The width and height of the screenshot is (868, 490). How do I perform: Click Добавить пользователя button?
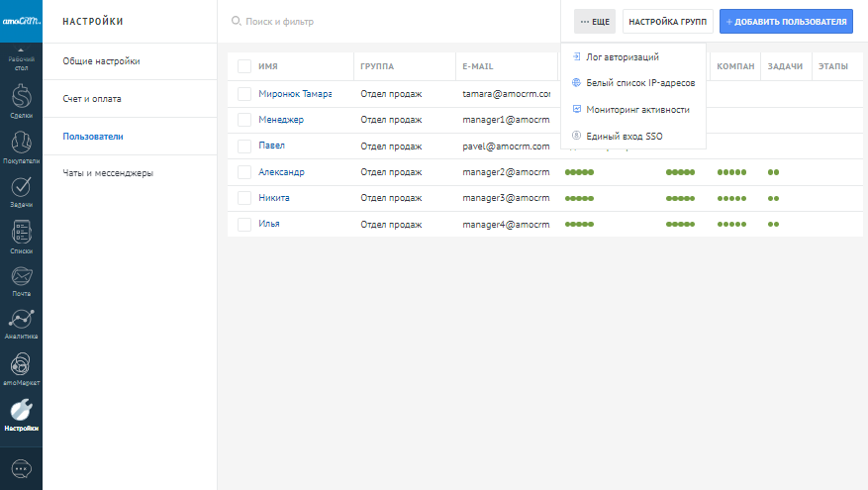786,21
